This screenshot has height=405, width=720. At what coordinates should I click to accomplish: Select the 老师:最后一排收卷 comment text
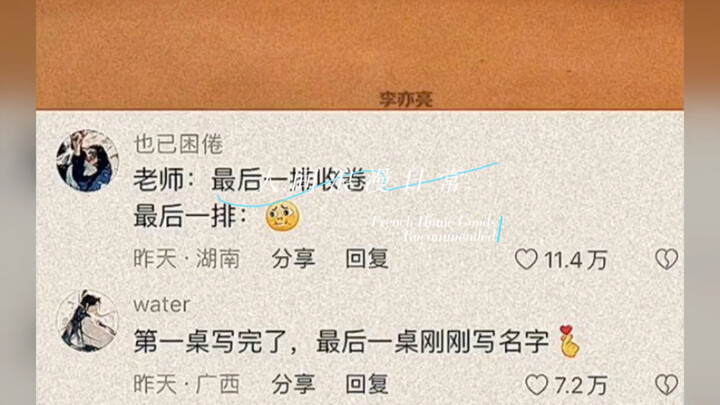pyautogui.click(x=250, y=180)
